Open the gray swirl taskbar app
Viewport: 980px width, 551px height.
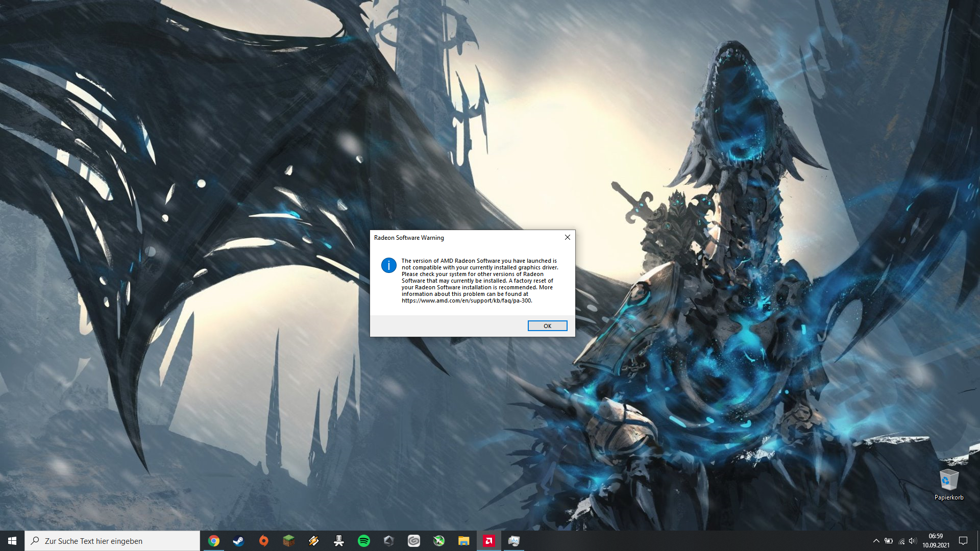[414, 541]
